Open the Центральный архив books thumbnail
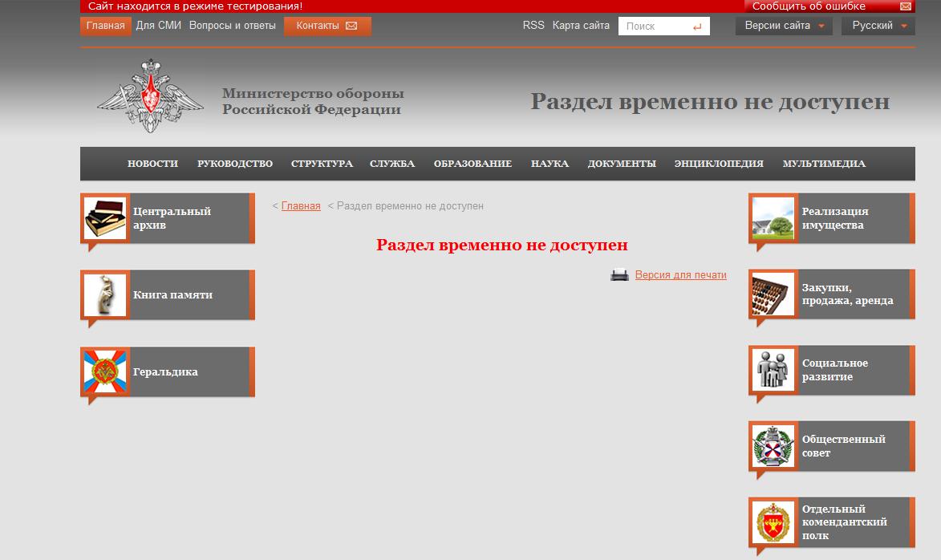 coord(106,218)
